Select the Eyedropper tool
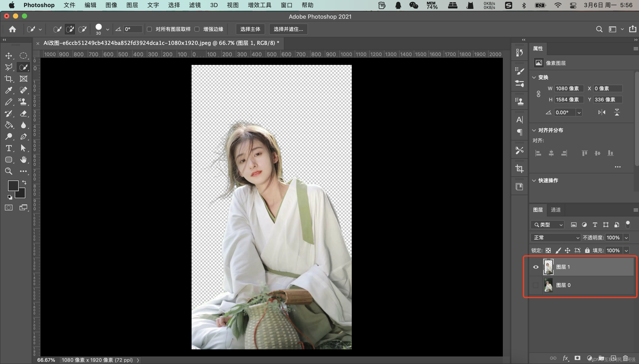This screenshot has height=364, width=639. pyautogui.click(x=9, y=90)
